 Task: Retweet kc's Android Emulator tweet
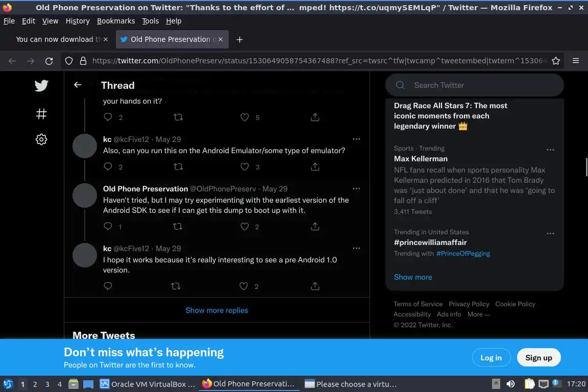pos(178,166)
